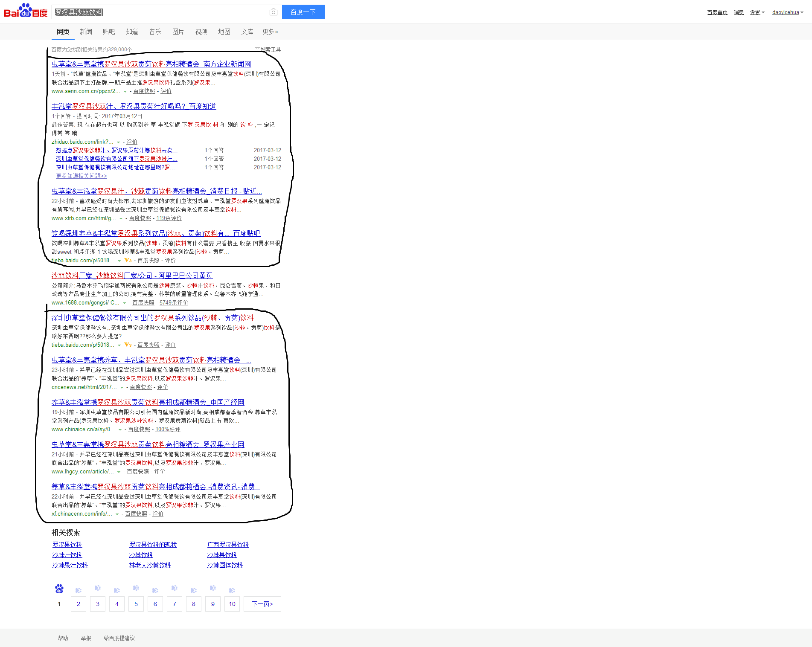The height and width of the screenshot is (647, 812).
Task: Open result 丰泓堂罗汉果沙棘汁 百度知道
Action: tap(134, 106)
